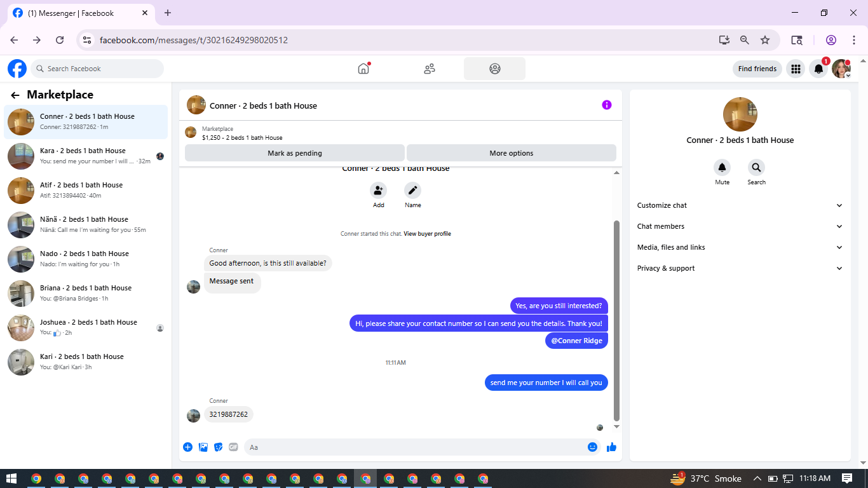Open the $1,250 Marketplace listing link
Viewport: 868px width, 488px height.
tap(242, 137)
